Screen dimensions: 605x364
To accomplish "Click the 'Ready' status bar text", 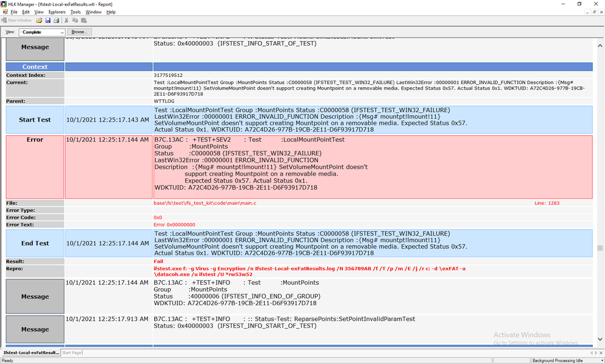I will (8, 360).
